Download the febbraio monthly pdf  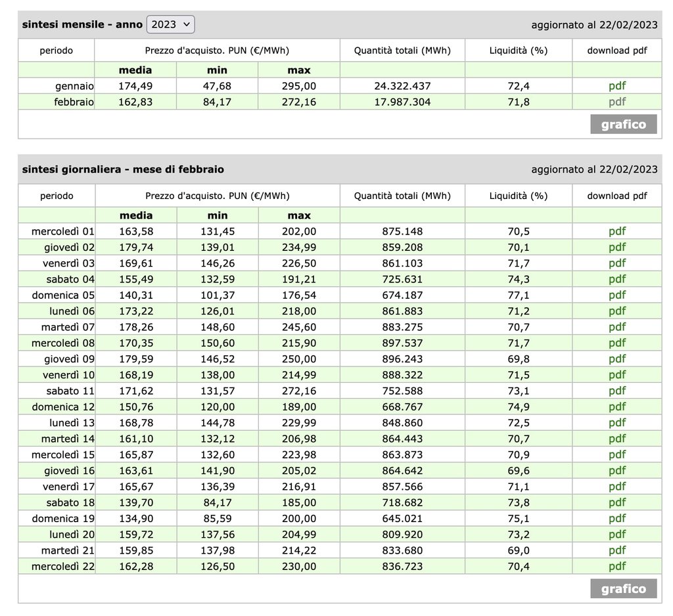616,102
